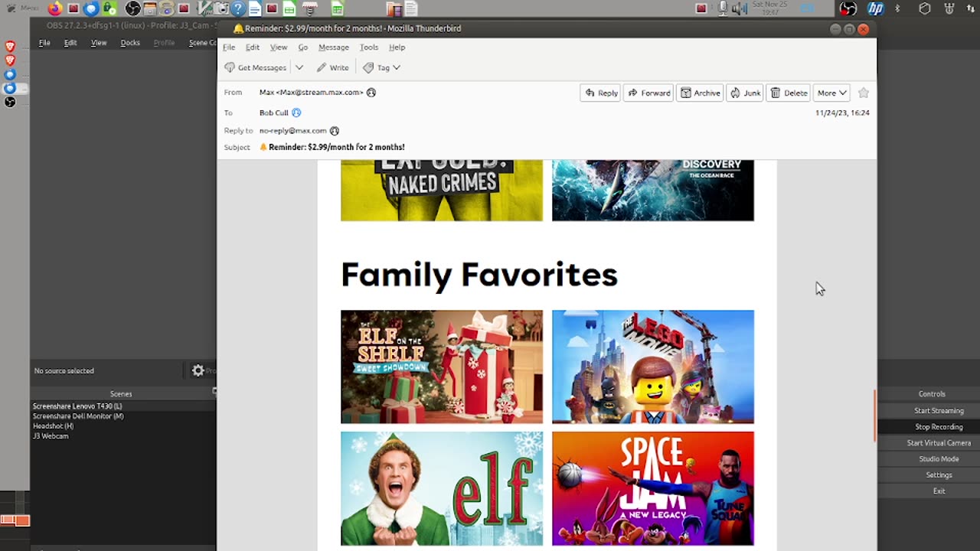This screenshot has height=551, width=980.
Task: Delete the current email
Action: [x=789, y=93]
